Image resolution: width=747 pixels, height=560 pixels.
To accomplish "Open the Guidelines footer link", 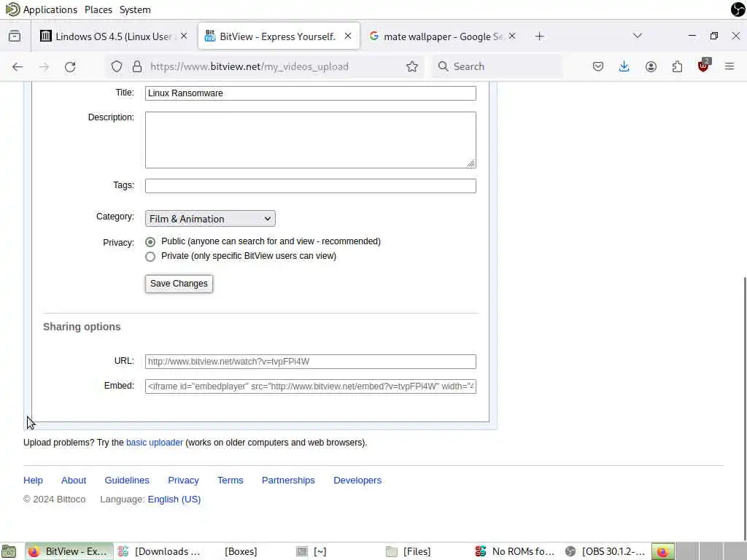I will click(127, 481).
